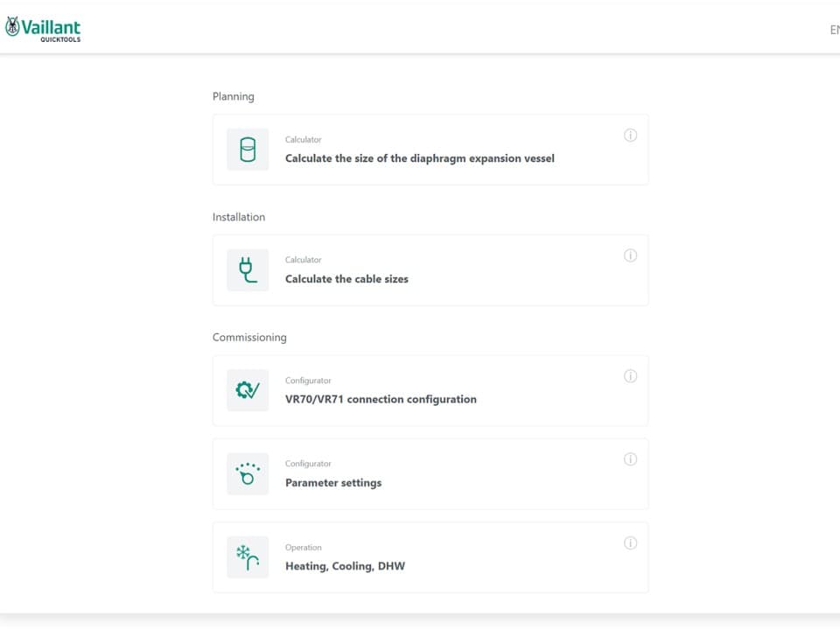Click the cable sizes plug icon

coord(248,270)
